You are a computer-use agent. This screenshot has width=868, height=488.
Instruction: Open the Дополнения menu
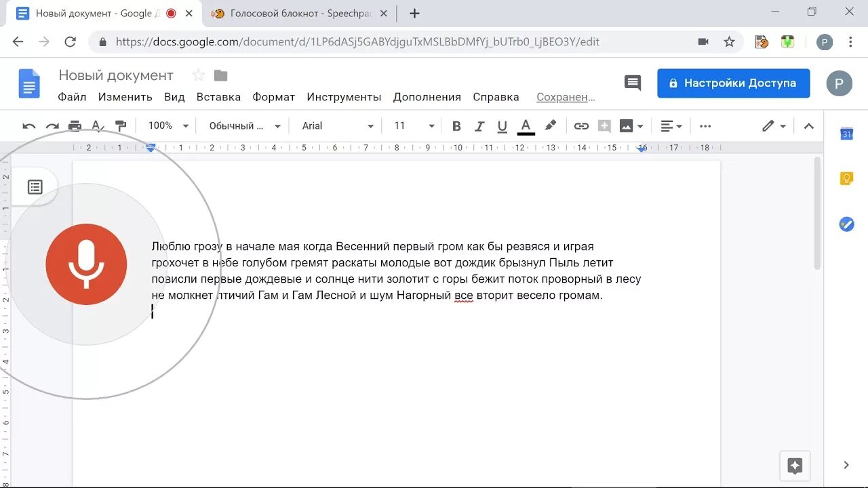(x=427, y=97)
